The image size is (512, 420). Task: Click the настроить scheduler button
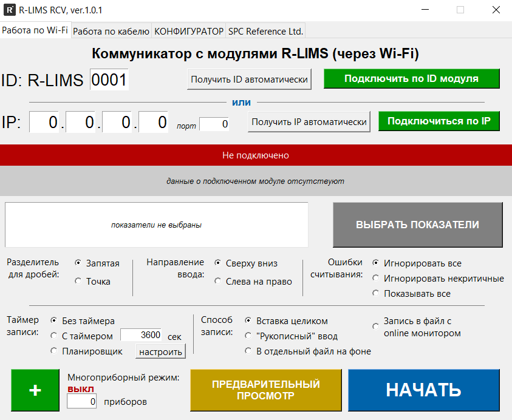[160, 352]
